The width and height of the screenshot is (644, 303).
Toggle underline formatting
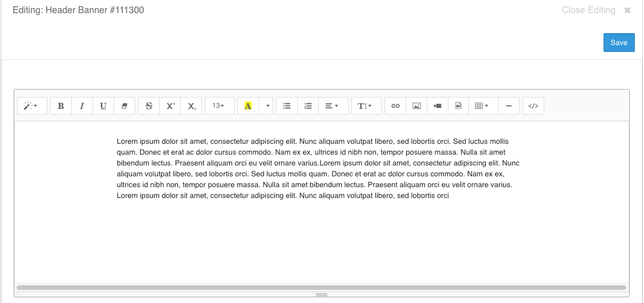coord(103,106)
